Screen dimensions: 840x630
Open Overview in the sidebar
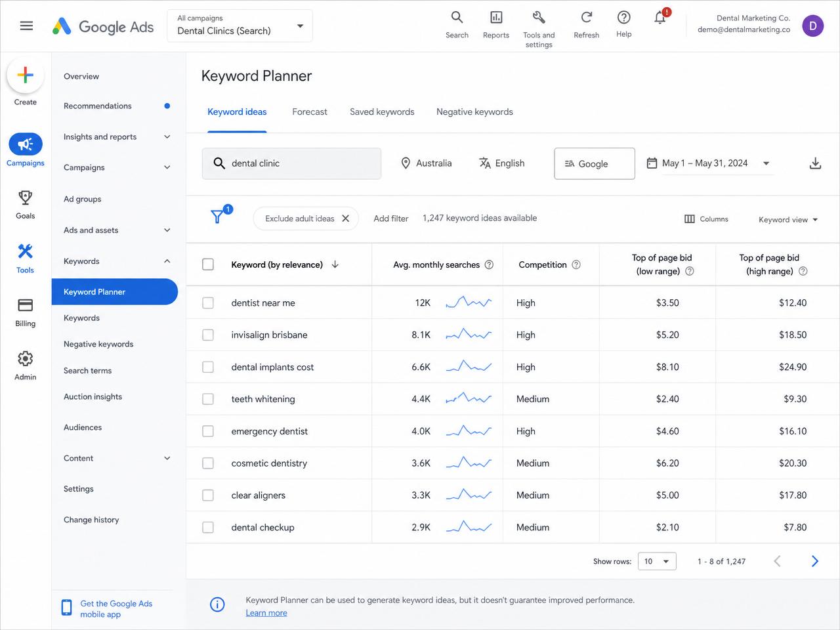[x=81, y=76]
